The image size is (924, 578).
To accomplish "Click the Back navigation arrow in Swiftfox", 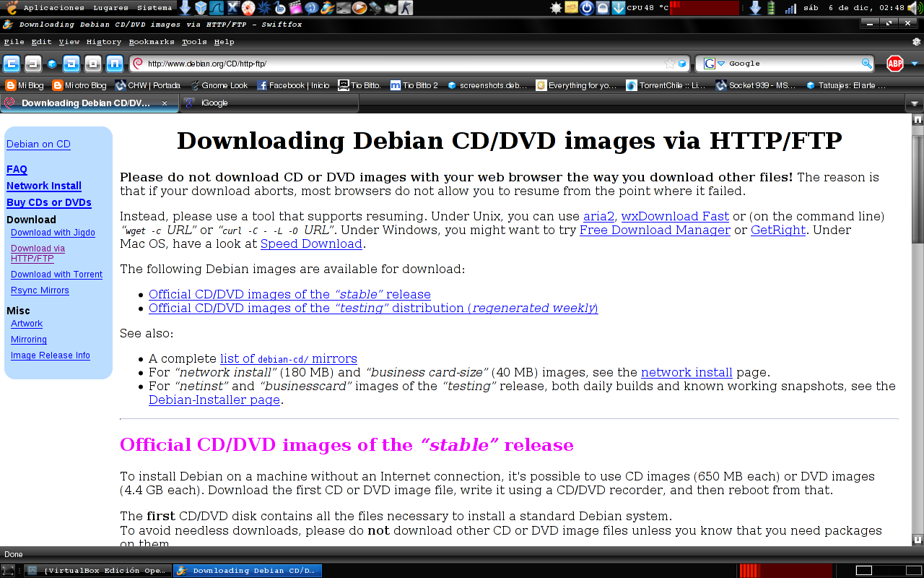I will (x=11, y=64).
